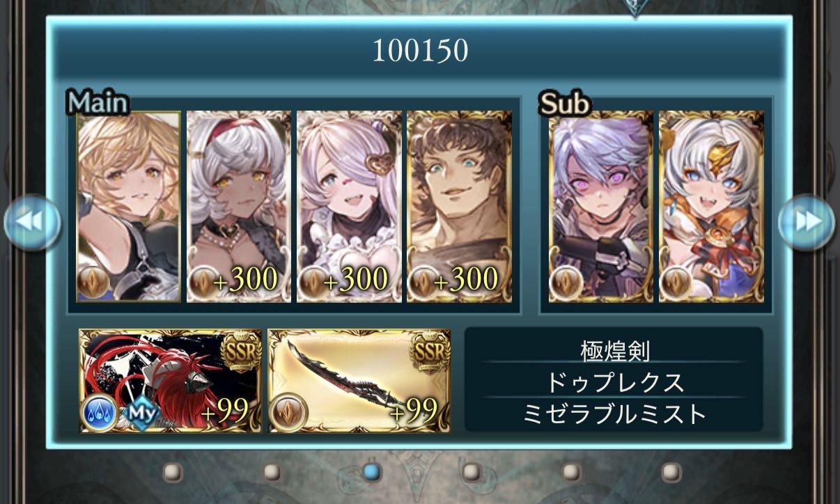The height and width of the screenshot is (504, 840).
Task: Select the lavender-haired character with heart hairpin
Action: click(x=349, y=207)
